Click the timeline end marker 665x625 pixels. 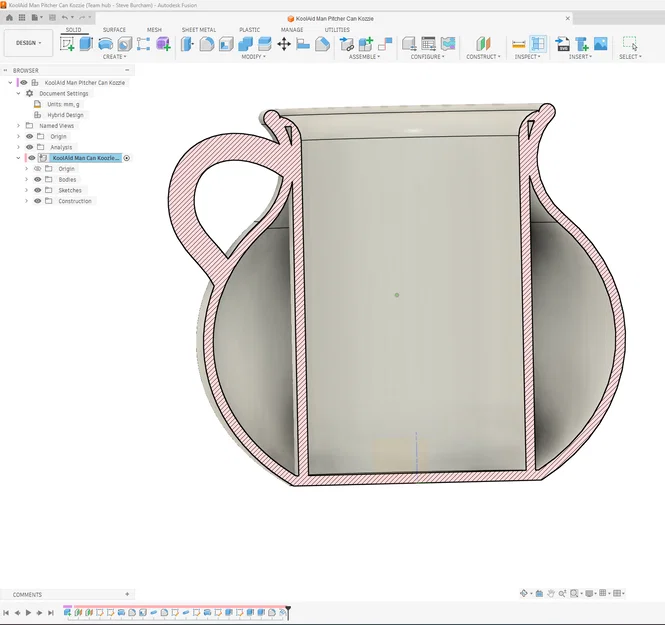pos(288,613)
